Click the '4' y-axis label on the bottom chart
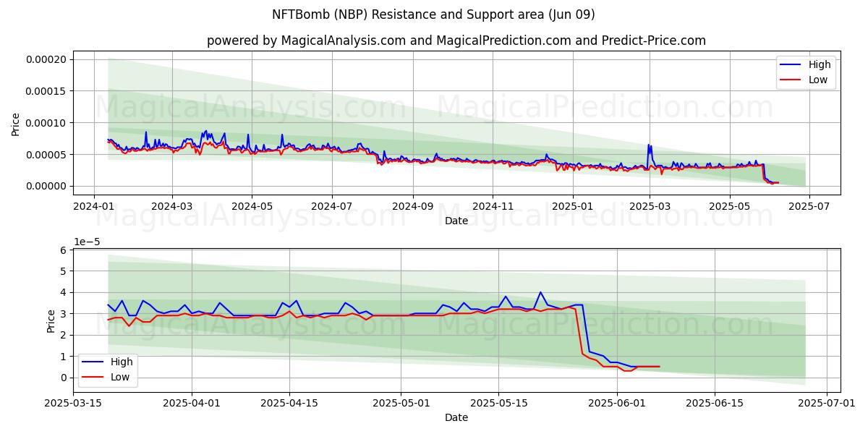 point(64,293)
